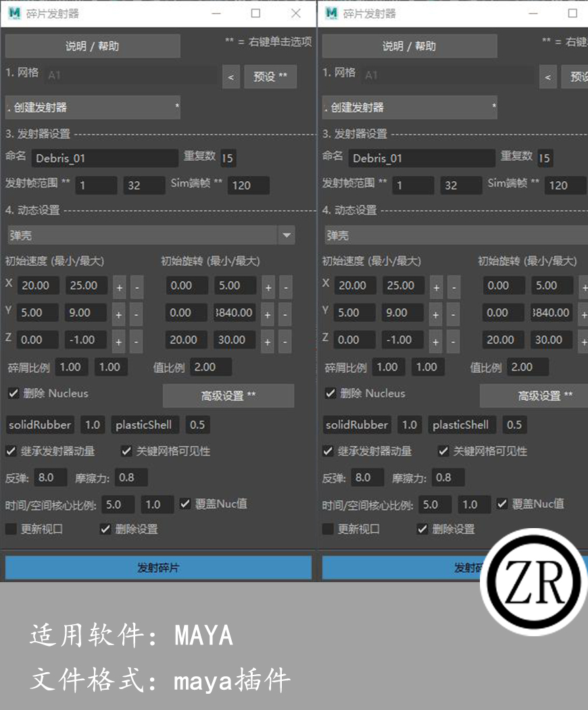Open the 预设 ** presets menu
The height and width of the screenshot is (710, 588).
(x=270, y=76)
